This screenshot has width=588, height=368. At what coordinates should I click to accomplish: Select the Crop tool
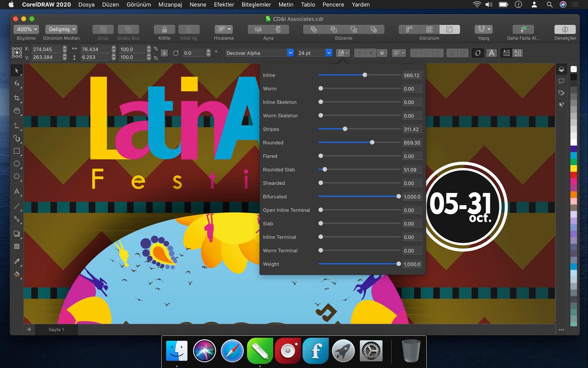coord(17,98)
